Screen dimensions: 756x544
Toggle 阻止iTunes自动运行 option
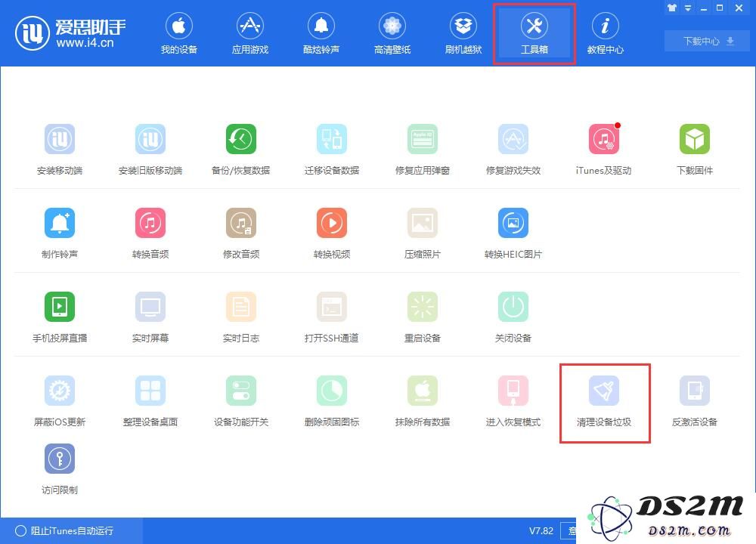click(x=64, y=530)
